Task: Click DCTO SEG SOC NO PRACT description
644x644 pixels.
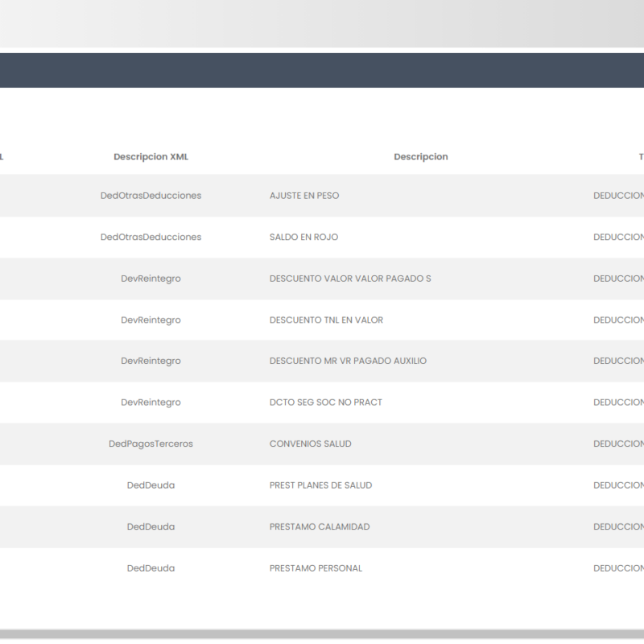Action: click(x=325, y=402)
